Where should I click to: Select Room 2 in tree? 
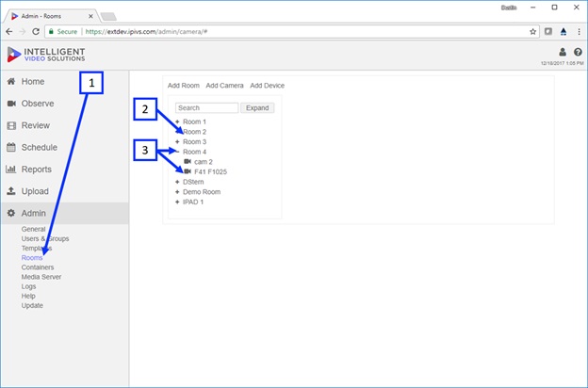(x=195, y=132)
